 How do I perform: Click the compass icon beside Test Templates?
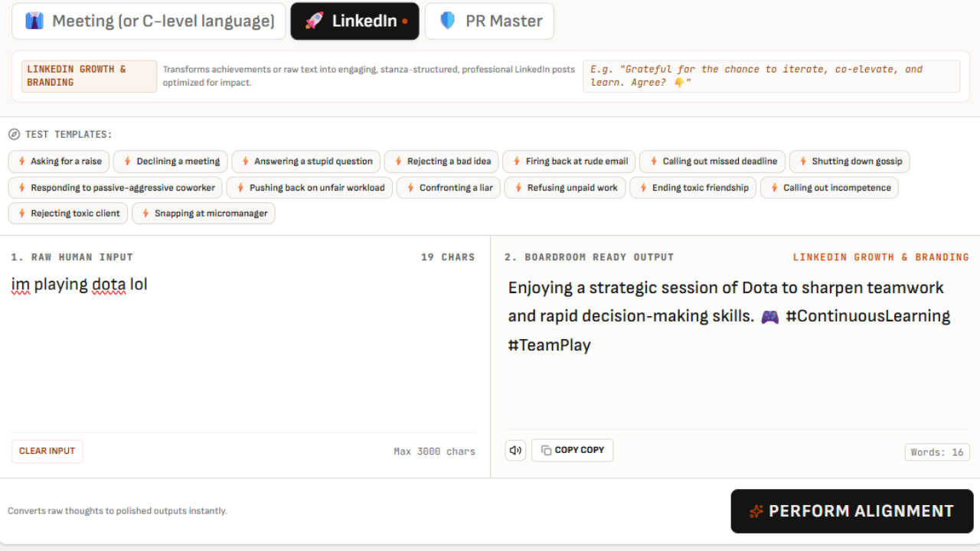tap(15, 135)
